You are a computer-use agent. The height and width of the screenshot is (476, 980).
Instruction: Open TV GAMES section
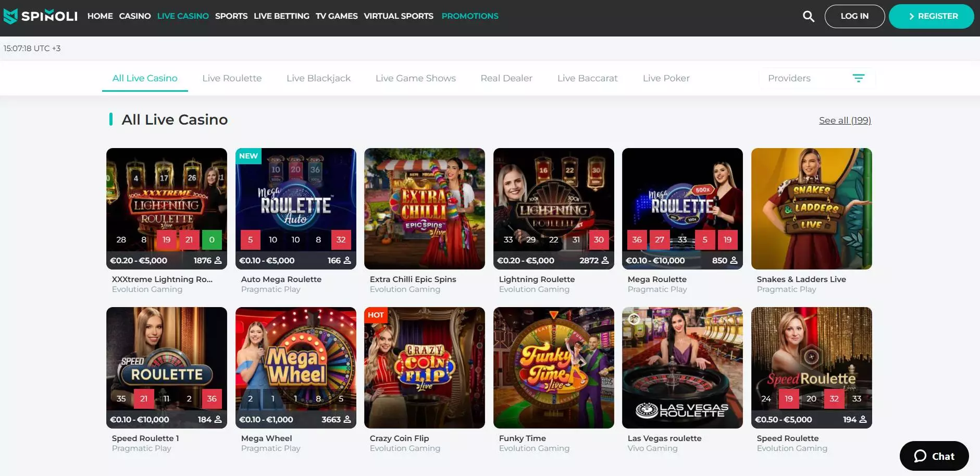click(337, 16)
